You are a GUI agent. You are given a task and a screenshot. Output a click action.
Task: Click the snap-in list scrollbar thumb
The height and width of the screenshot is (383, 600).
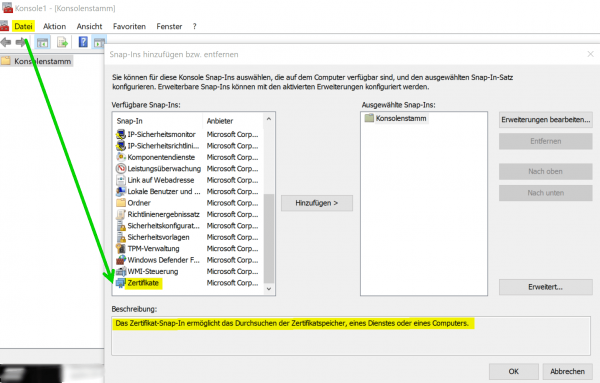[x=269, y=238]
